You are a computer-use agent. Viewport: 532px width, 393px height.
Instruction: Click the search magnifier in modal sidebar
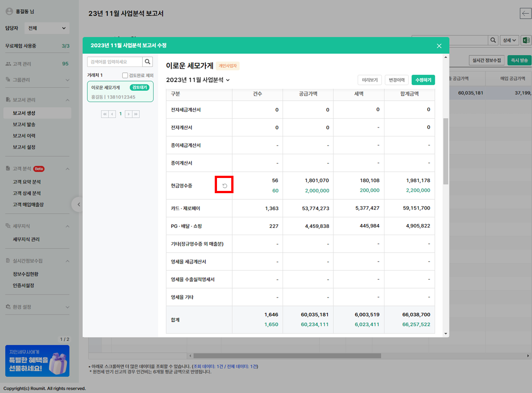(x=148, y=62)
